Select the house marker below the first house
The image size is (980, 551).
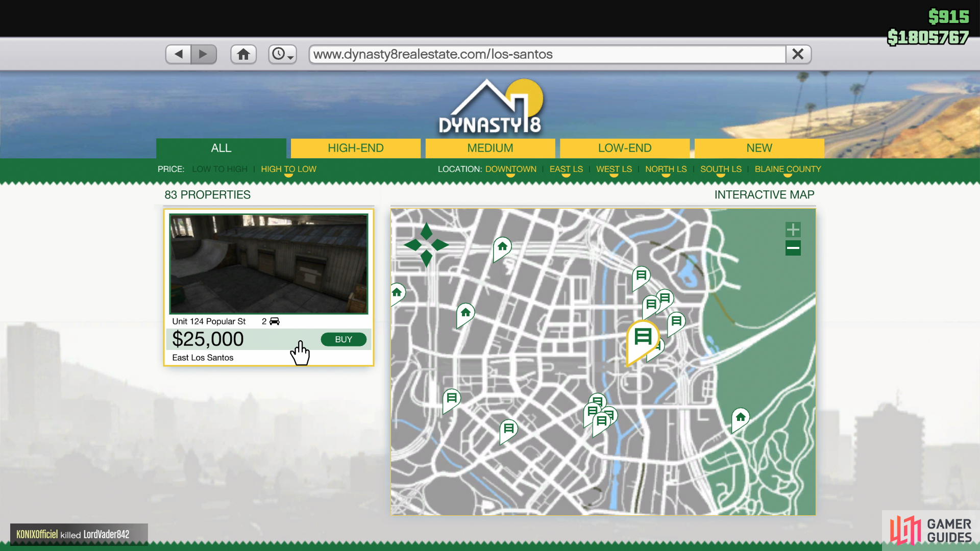pos(465,314)
